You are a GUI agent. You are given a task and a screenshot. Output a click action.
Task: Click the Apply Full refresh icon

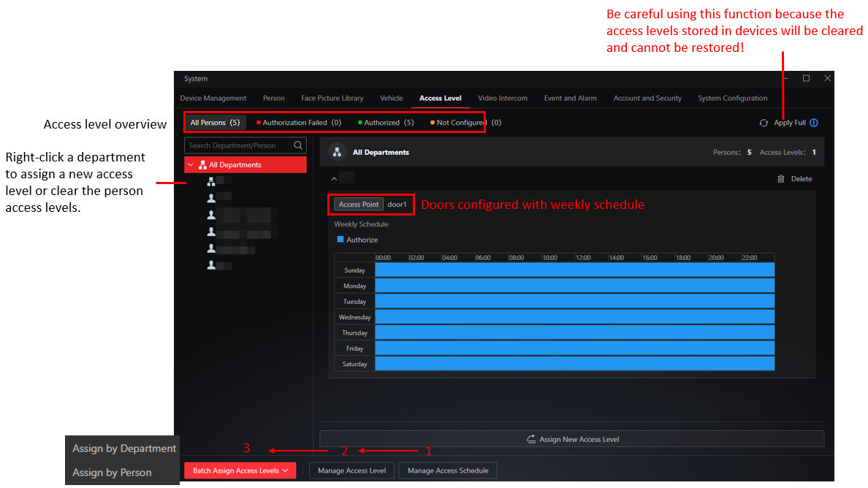click(x=764, y=123)
